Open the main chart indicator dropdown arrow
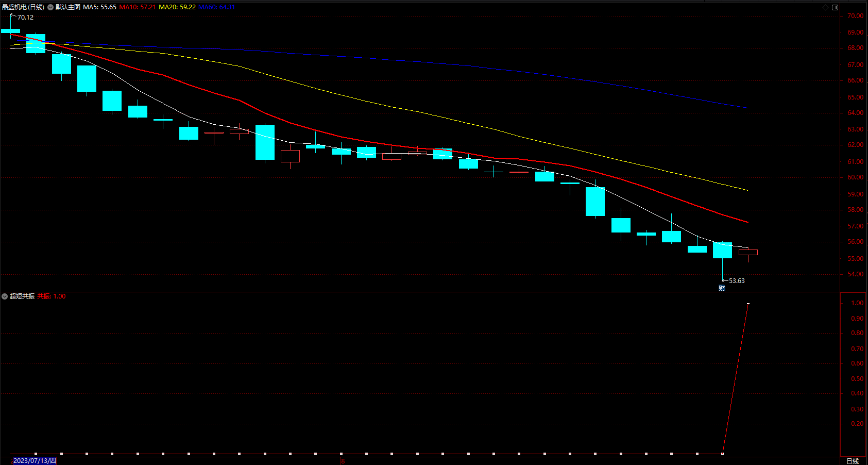868x465 pixels. [50, 7]
